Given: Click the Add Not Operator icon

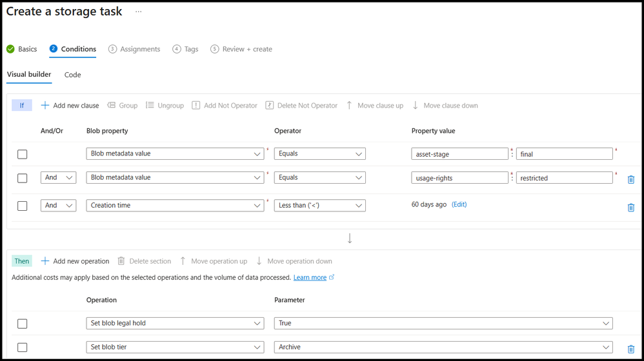Looking at the screenshot, I should tap(196, 106).
